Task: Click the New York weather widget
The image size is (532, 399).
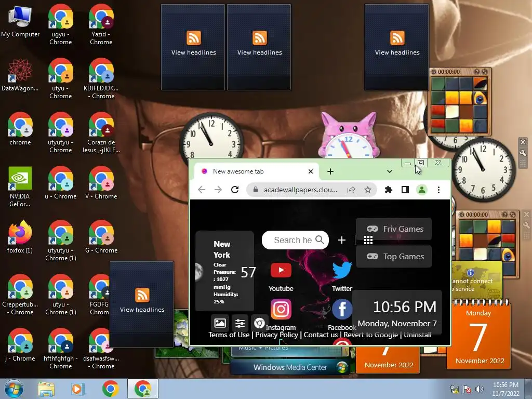Action: (x=224, y=271)
